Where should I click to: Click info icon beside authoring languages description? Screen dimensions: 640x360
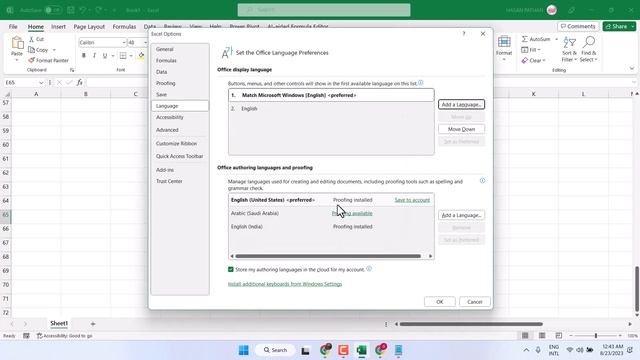482,180
